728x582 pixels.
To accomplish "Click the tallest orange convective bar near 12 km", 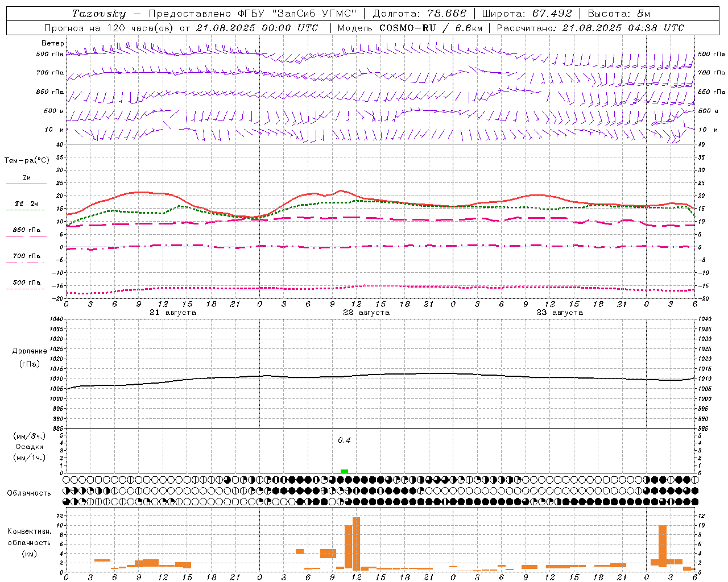I will pos(357,544).
